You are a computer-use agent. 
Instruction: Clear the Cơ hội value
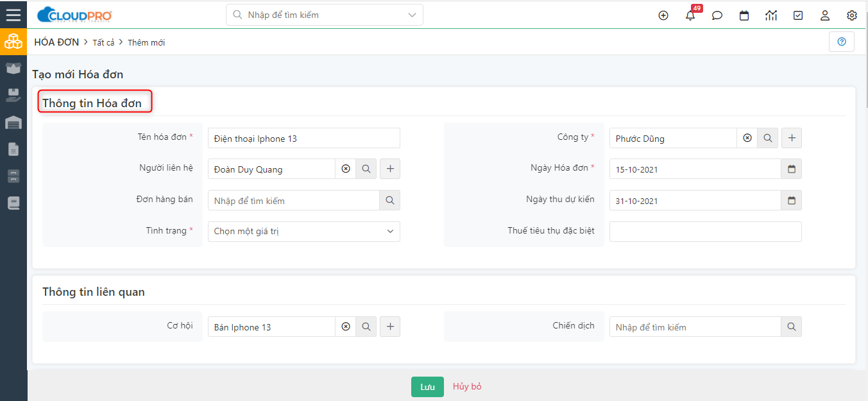click(346, 327)
